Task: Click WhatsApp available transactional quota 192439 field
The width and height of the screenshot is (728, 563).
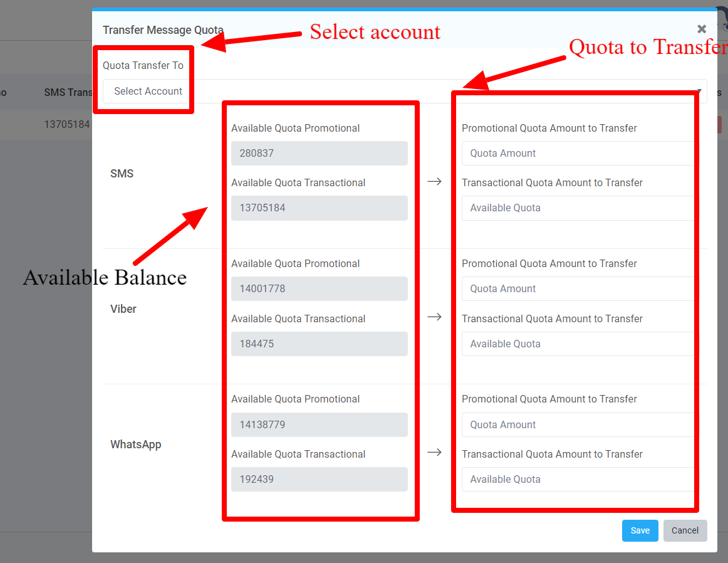Action: (x=319, y=480)
